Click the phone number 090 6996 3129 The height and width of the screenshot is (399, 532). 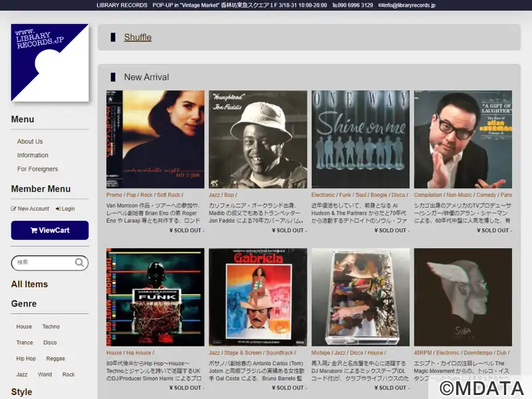click(352, 5)
